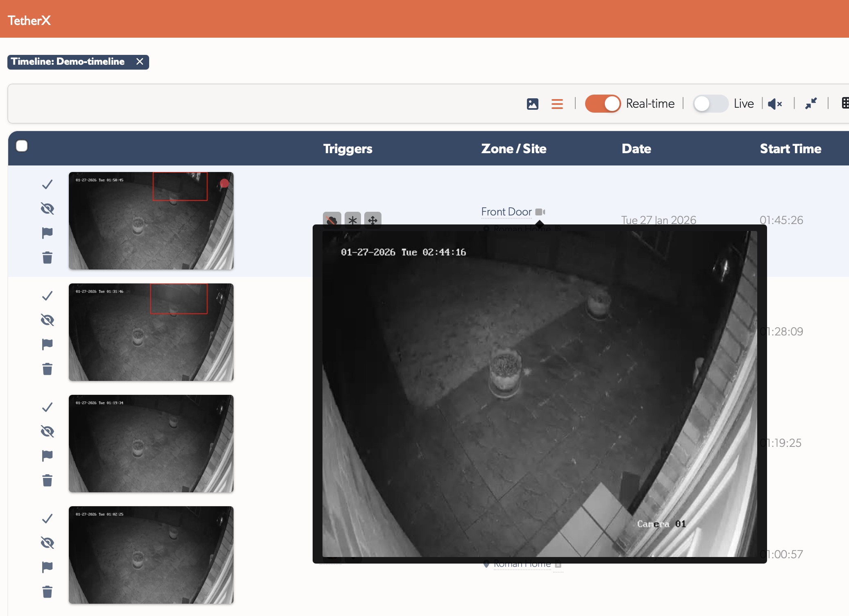Click the crossed-cloud icon above the video popup

tap(332, 220)
